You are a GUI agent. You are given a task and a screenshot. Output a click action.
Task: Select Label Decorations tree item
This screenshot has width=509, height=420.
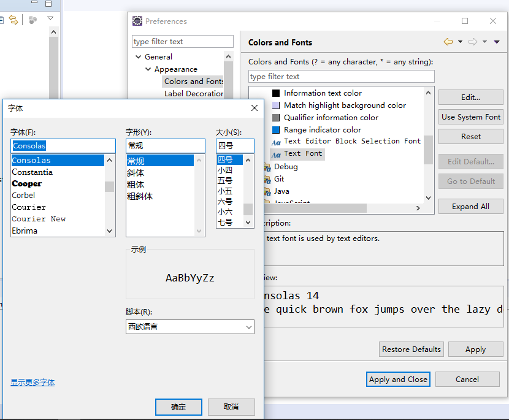[194, 93]
